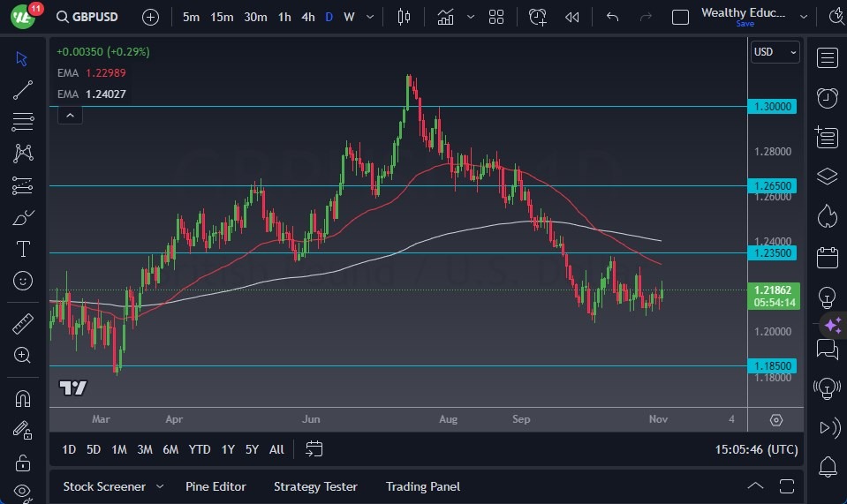Screen dimensions: 847x504
Task: Open the ruler measure tool
Action: click(x=23, y=324)
